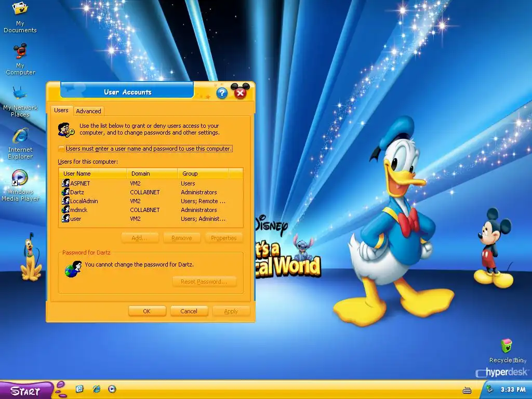
Task: Open the Start menu
Action: (x=26, y=390)
